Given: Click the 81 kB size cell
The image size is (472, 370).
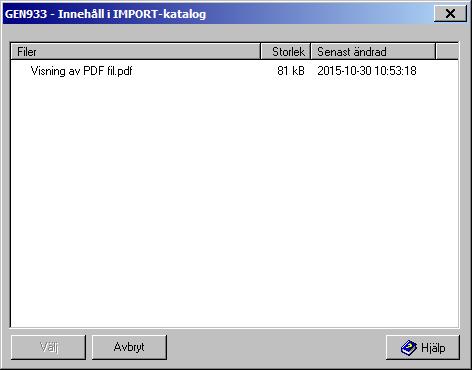Looking at the screenshot, I should [x=291, y=71].
